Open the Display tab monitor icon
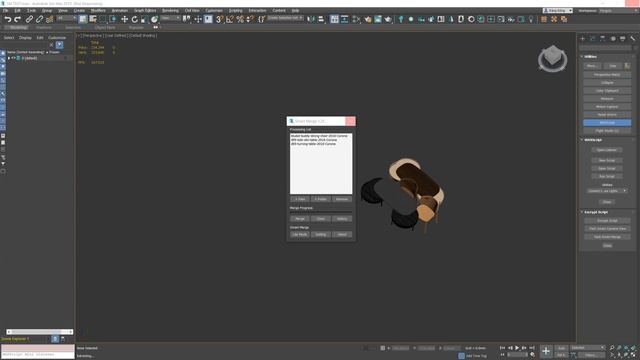The image size is (640, 360). point(622,38)
